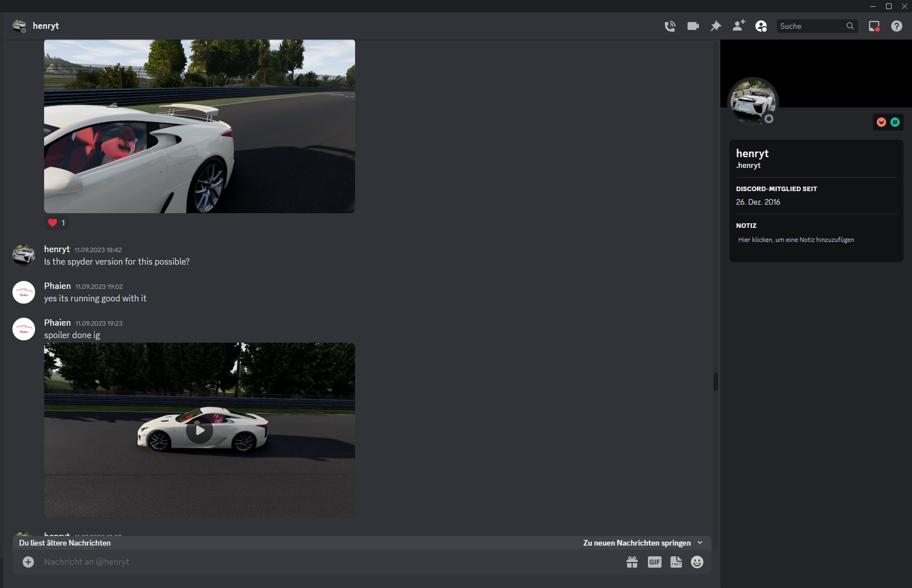Start a video call
The height and width of the screenshot is (588, 912).
tap(693, 26)
